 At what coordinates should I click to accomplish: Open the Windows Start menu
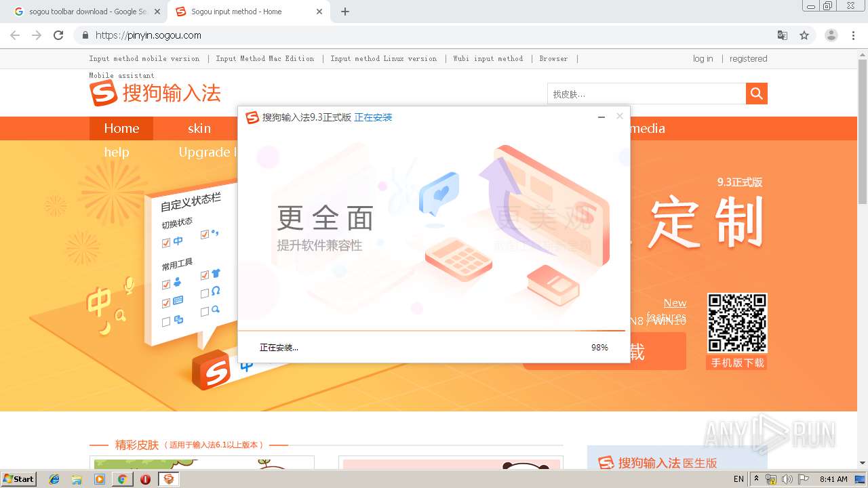pos(18,479)
